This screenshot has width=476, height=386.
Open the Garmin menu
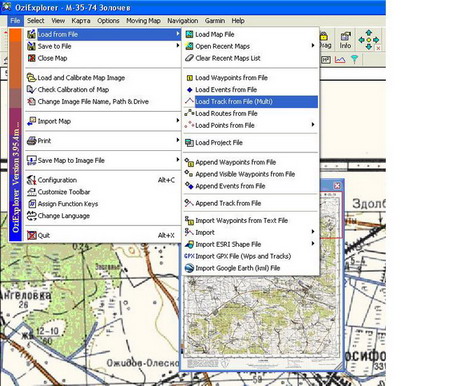(215, 21)
